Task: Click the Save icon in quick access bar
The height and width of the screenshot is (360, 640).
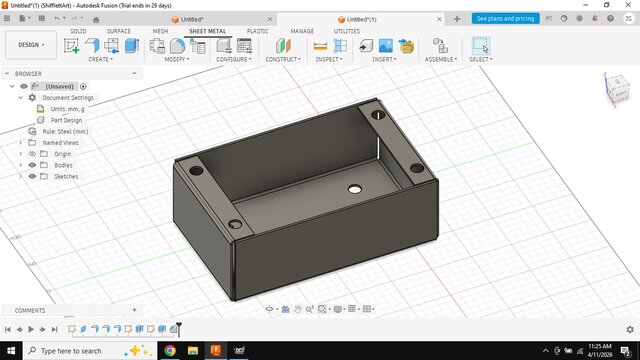Action: (x=42, y=19)
